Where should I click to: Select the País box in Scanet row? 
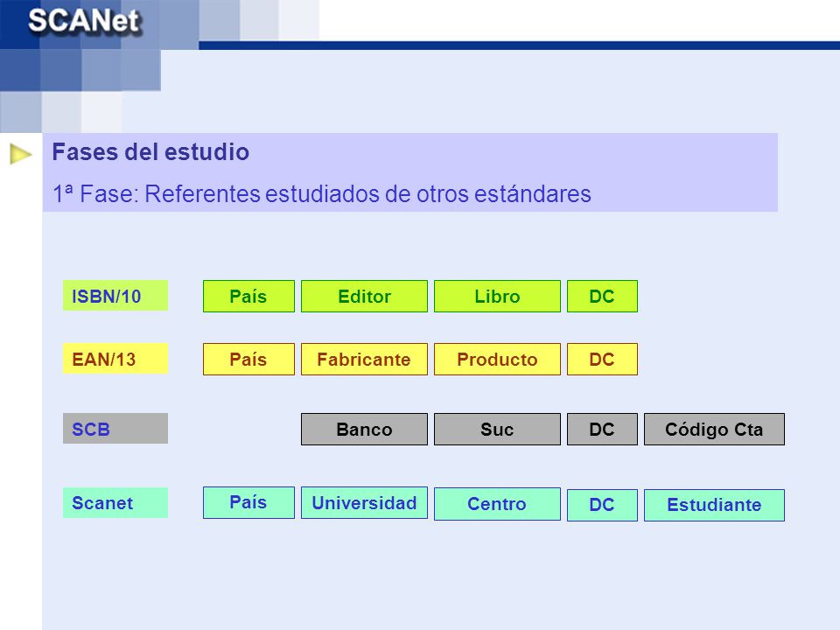click(x=248, y=502)
